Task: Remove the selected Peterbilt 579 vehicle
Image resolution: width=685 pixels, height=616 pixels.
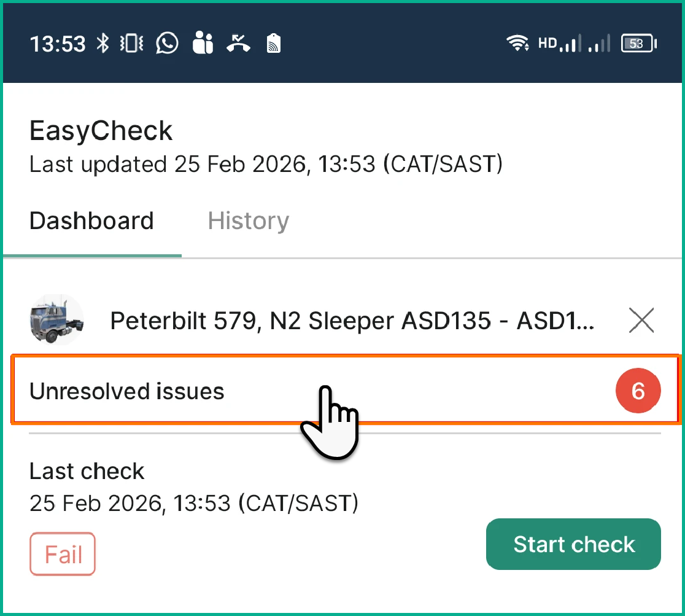Action: [x=641, y=321]
